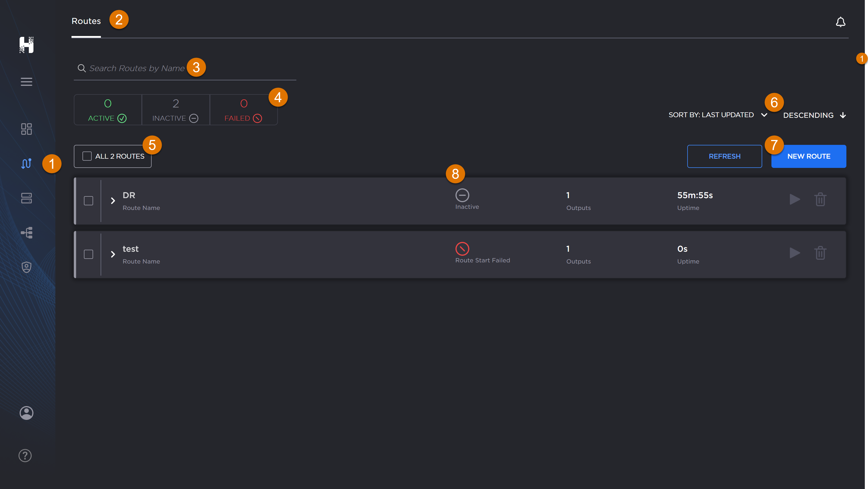Select the test route checkbox
Image resolution: width=868 pixels, height=489 pixels.
[88, 254]
